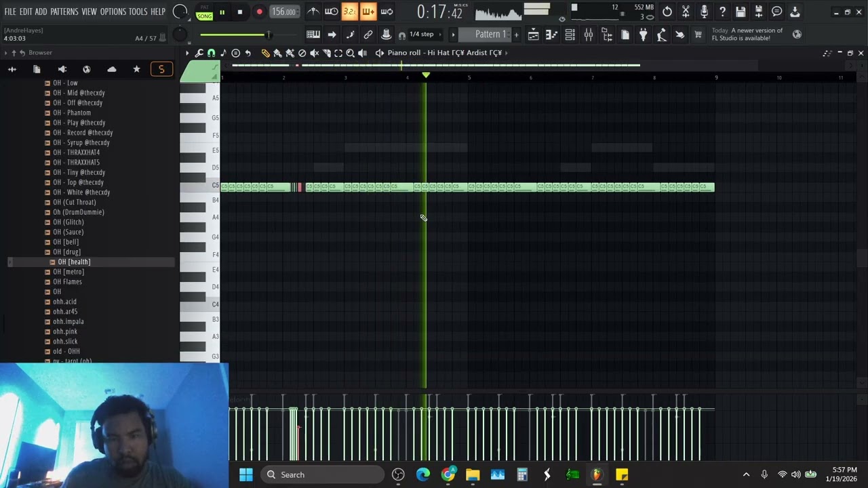Pause playback with the pause button
Screen dimensions: 868x488
coord(222,12)
